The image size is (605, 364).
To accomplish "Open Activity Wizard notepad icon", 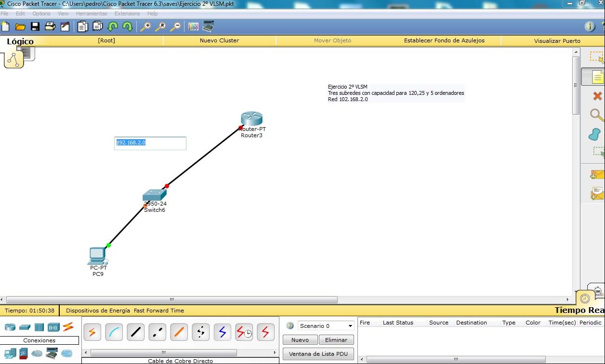I will [65, 26].
